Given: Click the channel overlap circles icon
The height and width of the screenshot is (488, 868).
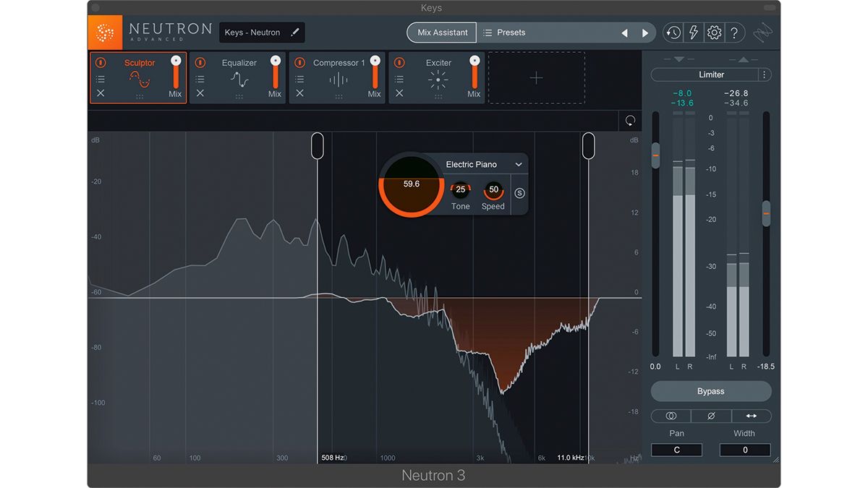Looking at the screenshot, I should (x=671, y=416).
